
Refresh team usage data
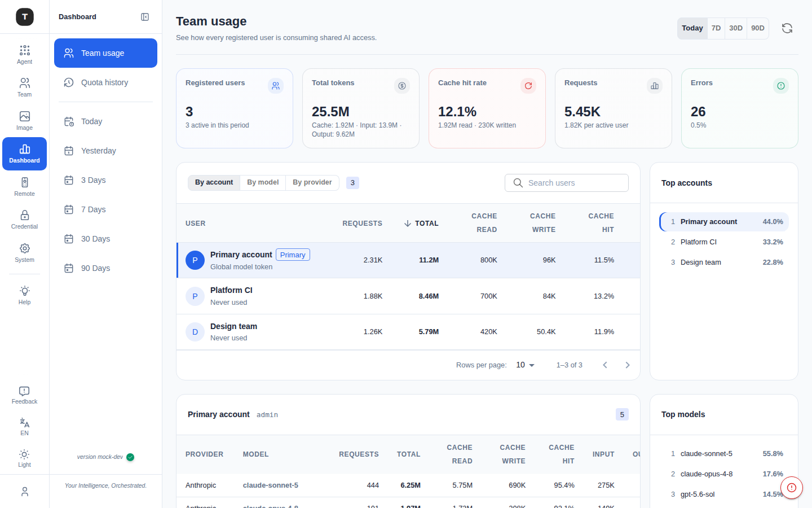(x=787, y=28)
